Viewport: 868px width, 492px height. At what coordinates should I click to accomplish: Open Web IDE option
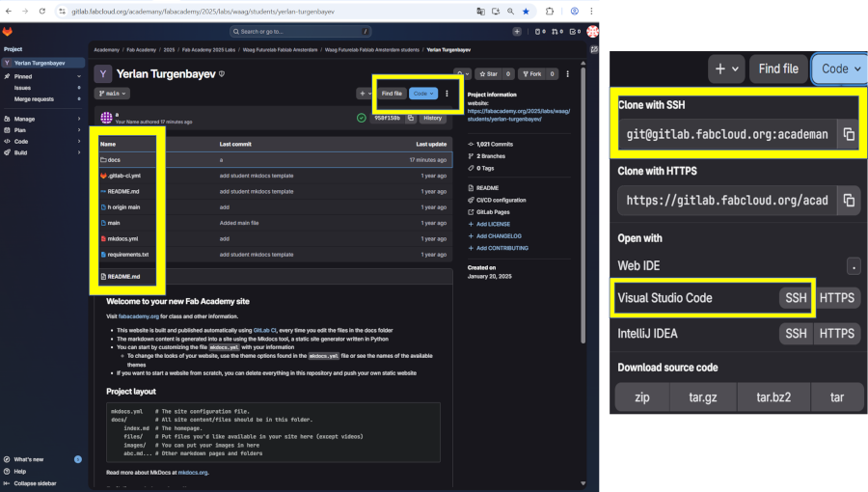638,265
